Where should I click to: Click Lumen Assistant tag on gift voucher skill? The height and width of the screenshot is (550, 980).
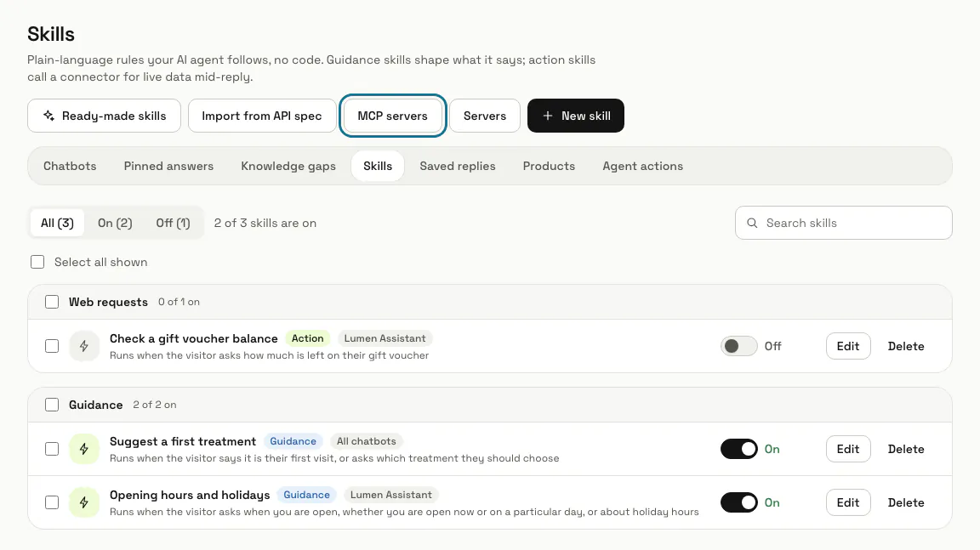click(385, 338)
